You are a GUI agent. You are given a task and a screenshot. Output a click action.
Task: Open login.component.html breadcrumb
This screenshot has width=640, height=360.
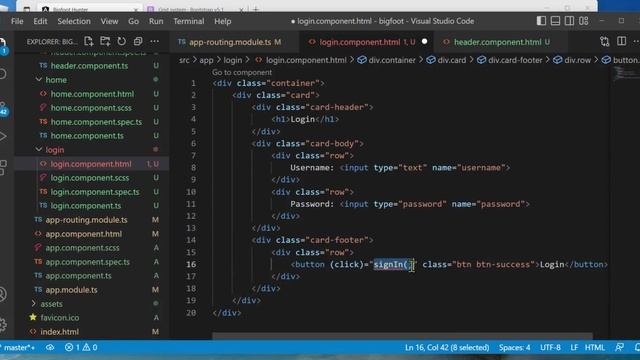click(301, 60)
